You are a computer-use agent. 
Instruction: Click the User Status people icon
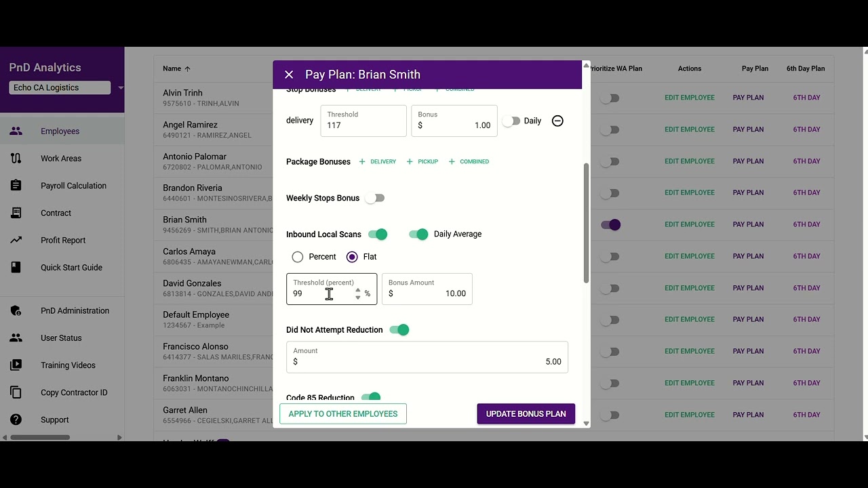tap(16, 338)
